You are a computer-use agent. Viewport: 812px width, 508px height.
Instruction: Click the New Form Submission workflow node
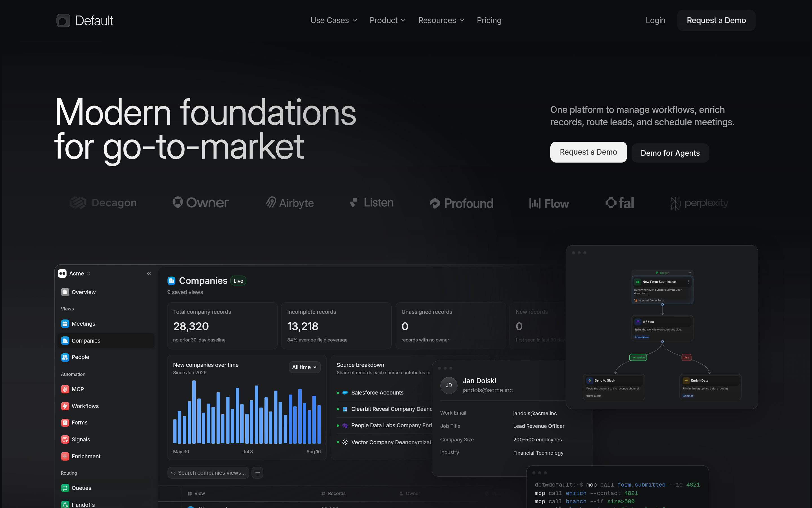(662, 290)
